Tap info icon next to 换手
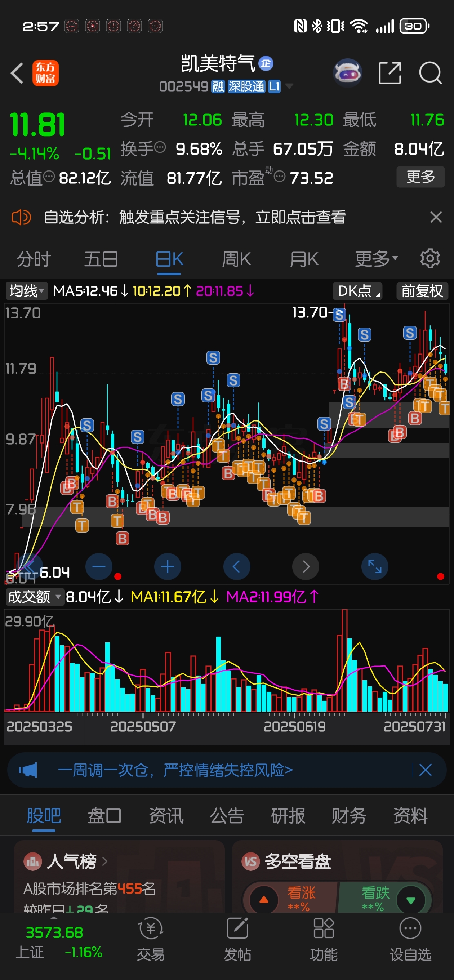This screenshot has width=454, height=980. click(160, 147)
